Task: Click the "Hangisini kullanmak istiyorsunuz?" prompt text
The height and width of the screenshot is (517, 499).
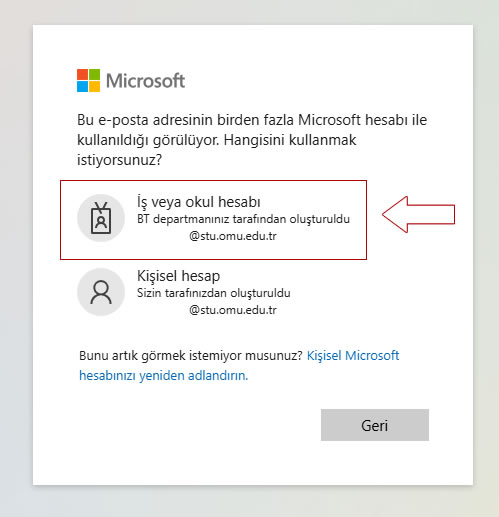Action: (217, 150)
